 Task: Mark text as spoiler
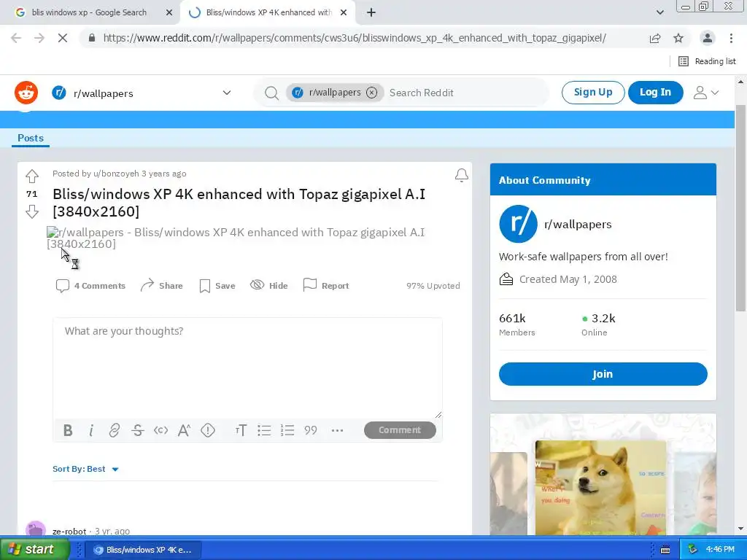(208, 430)
